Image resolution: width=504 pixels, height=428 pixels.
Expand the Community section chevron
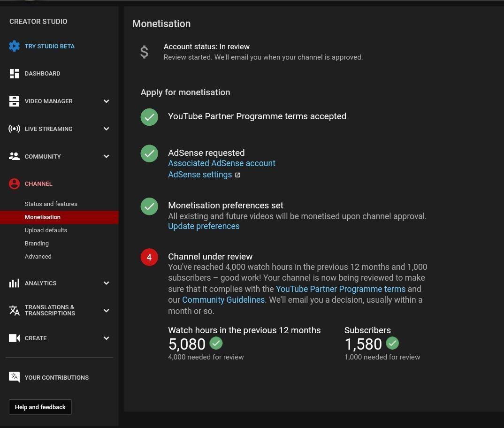pyautogui.click(x=107, y=156)
